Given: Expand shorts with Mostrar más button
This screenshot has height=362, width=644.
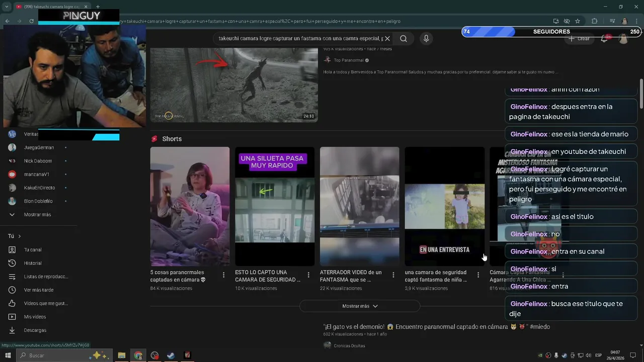Looking at the screenshot, I should pos(360,306).
